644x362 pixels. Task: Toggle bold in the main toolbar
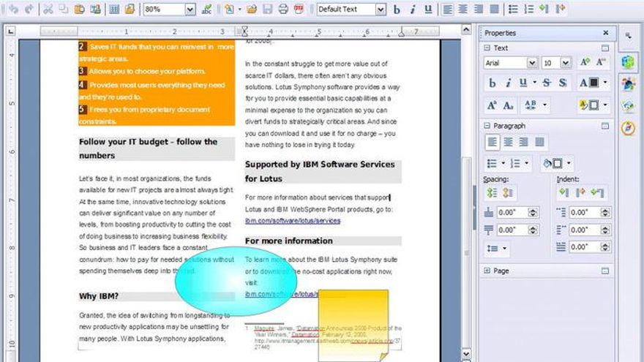(397, 10)
